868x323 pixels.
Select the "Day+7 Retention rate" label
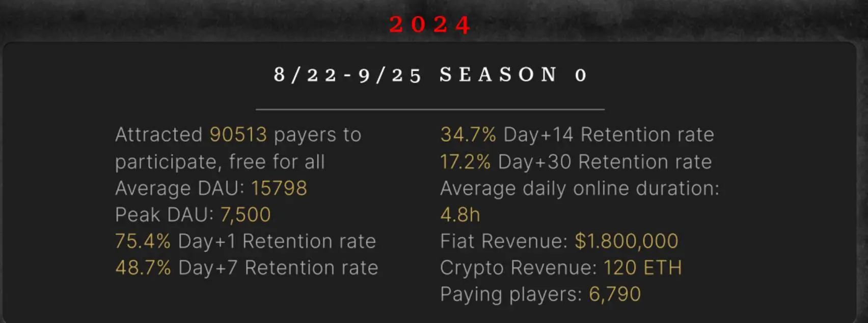pos(278,268)
